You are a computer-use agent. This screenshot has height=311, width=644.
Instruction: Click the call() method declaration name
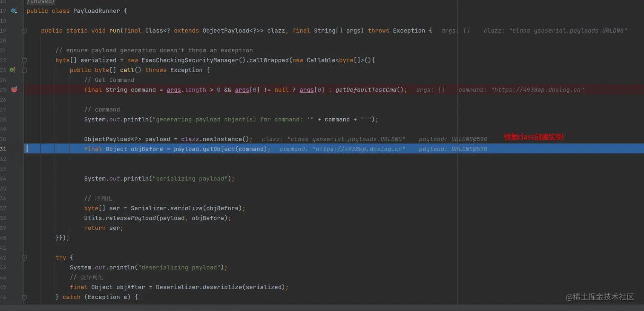click(127, 70)
